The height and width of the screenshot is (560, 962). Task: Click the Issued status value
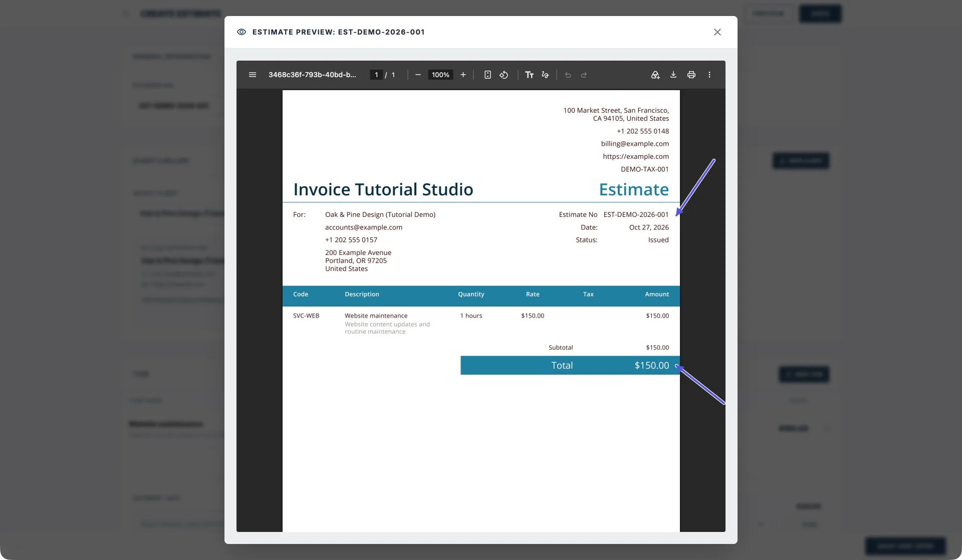click(658, 240)
